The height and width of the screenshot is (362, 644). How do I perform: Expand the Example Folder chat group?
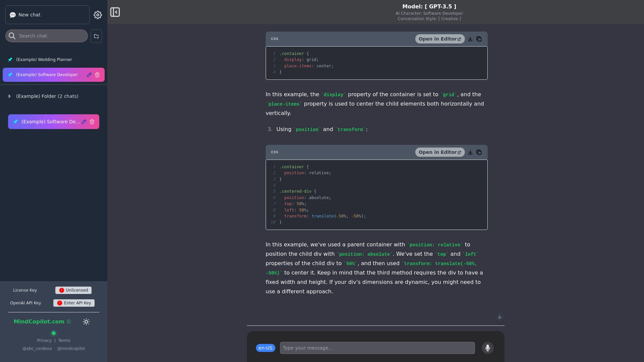9,96
